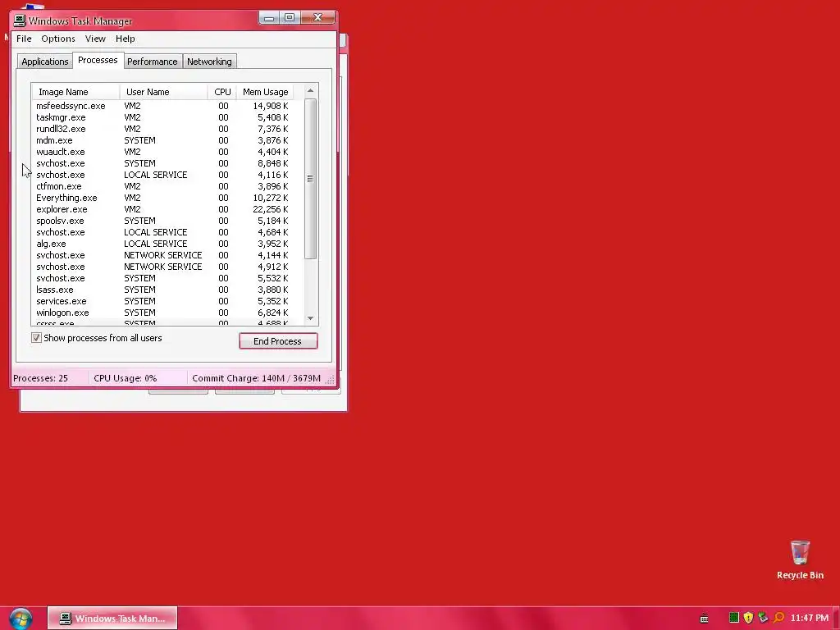Switch to the Applications tab

point(45,62)
